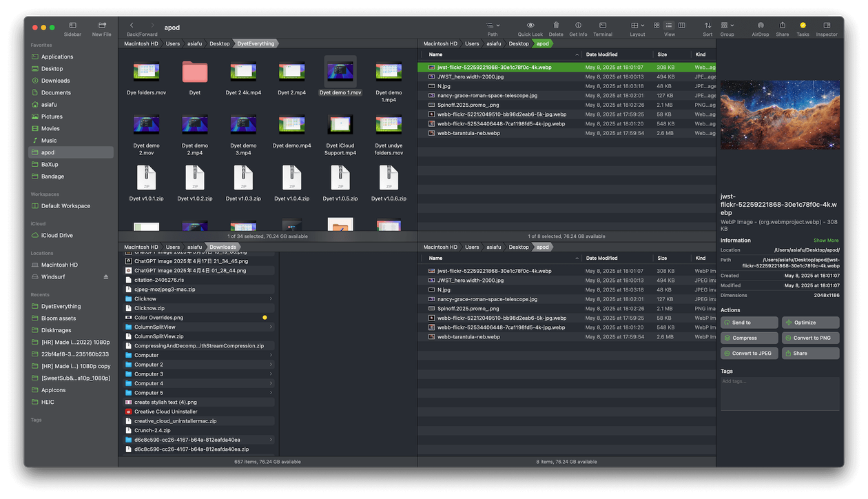Toggle the Inspector panel button
Image resolution: width=868 pixels, height=499 pixels.
point(827,26)
